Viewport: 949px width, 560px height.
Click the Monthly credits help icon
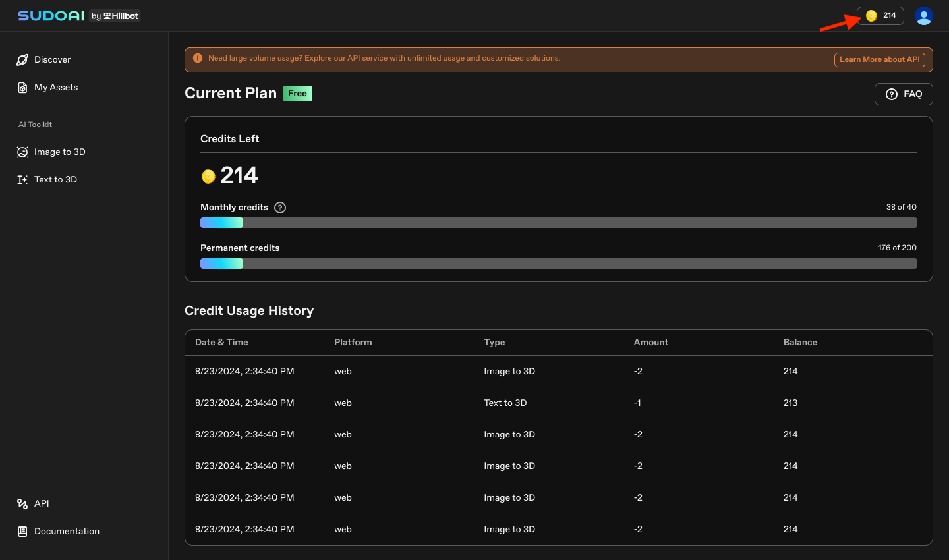[280, 208]
